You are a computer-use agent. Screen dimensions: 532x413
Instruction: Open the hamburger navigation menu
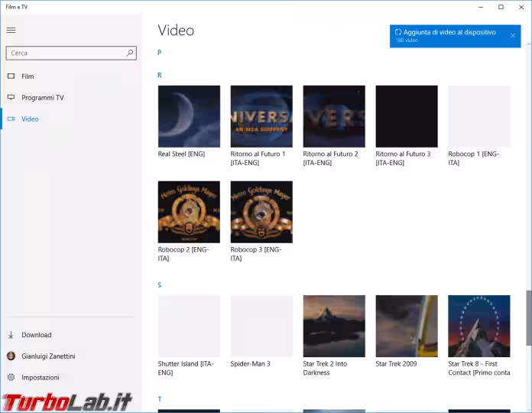pos(11,30)
